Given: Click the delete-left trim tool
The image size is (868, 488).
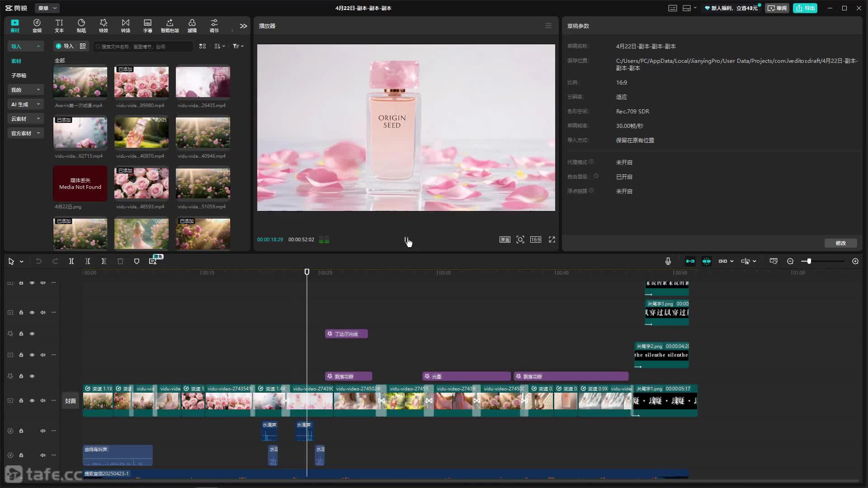Looking at the screenshot, I should click(88, 261).
